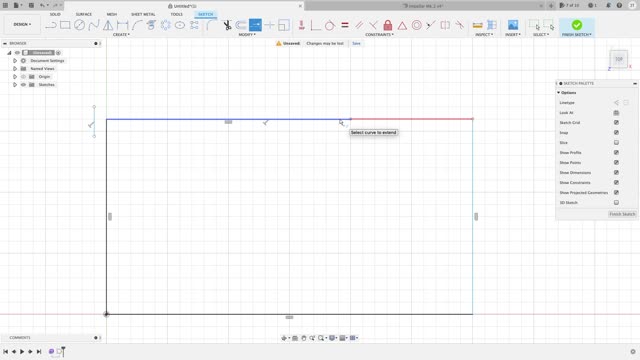The image size is (640, 360).
Task: Collapse the Options section in Sketch Palette
Action: tap(559, 93)
